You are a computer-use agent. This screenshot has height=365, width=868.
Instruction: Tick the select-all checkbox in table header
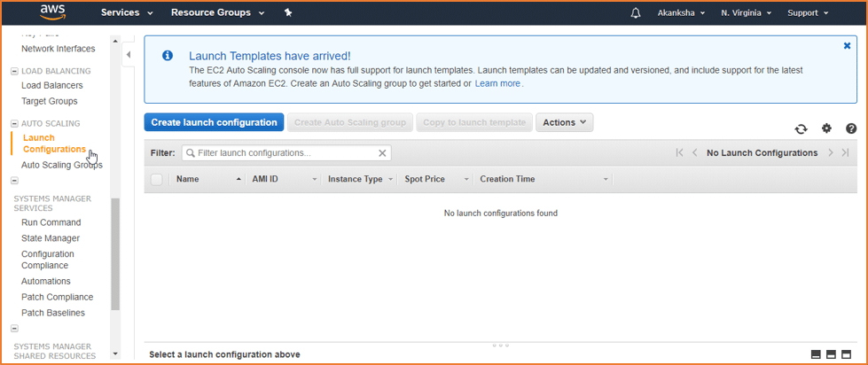tap(157, 179)
